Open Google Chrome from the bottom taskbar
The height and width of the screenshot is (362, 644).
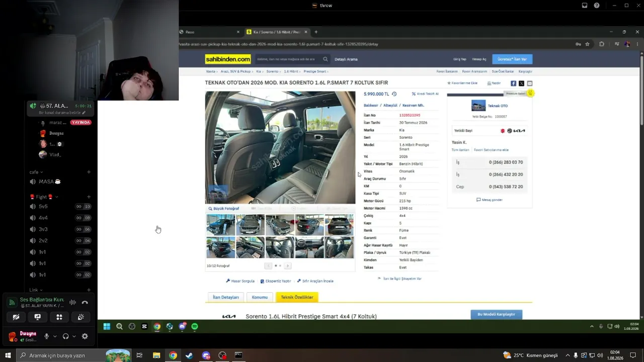click(x=173, y=355)
